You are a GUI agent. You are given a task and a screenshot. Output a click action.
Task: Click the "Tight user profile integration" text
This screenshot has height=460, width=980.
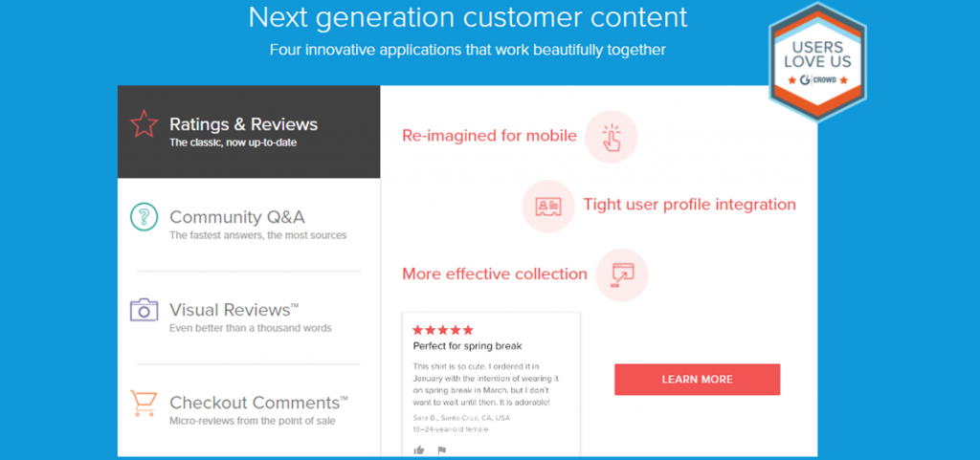click(689, 205)
